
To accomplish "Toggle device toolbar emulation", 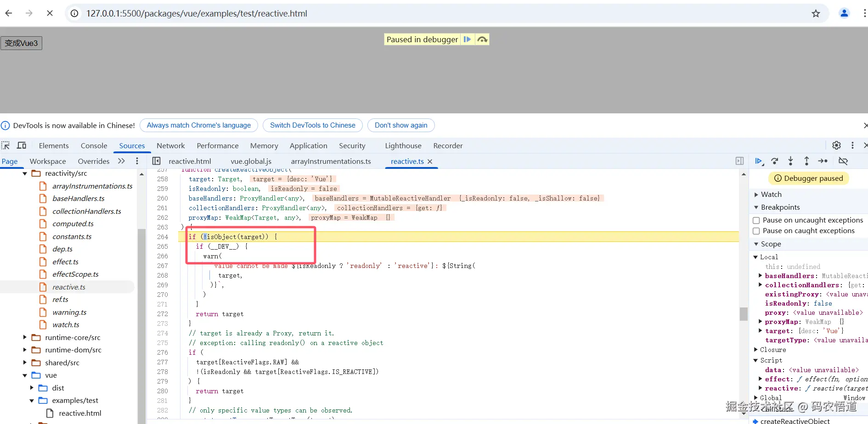I will pyautogui.click(x=22, y=145).
